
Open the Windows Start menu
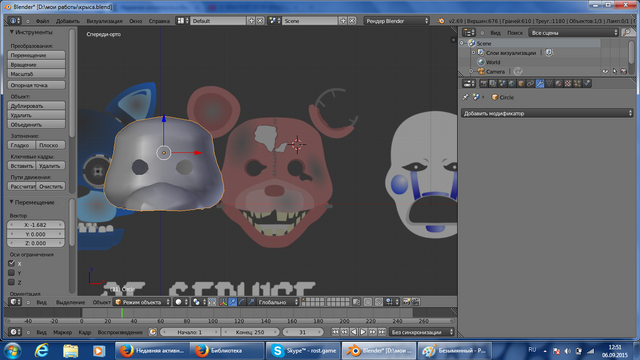12,351
